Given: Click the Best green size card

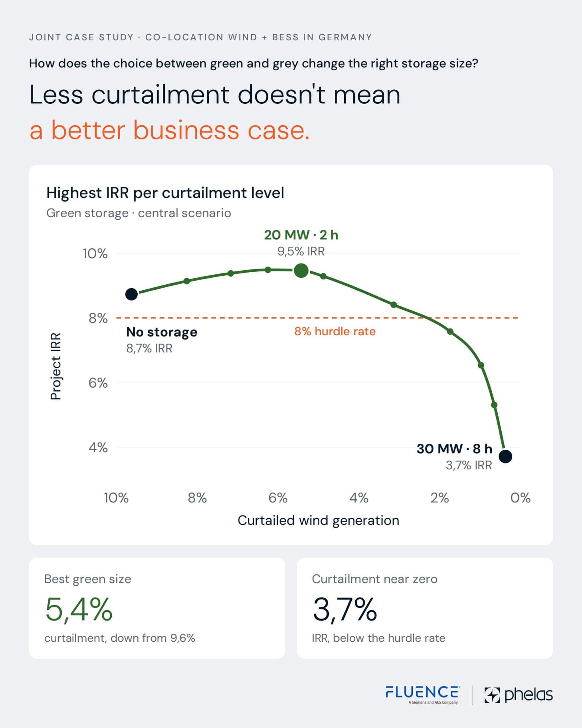Looking at the screenshot, I should coord(157,608).
